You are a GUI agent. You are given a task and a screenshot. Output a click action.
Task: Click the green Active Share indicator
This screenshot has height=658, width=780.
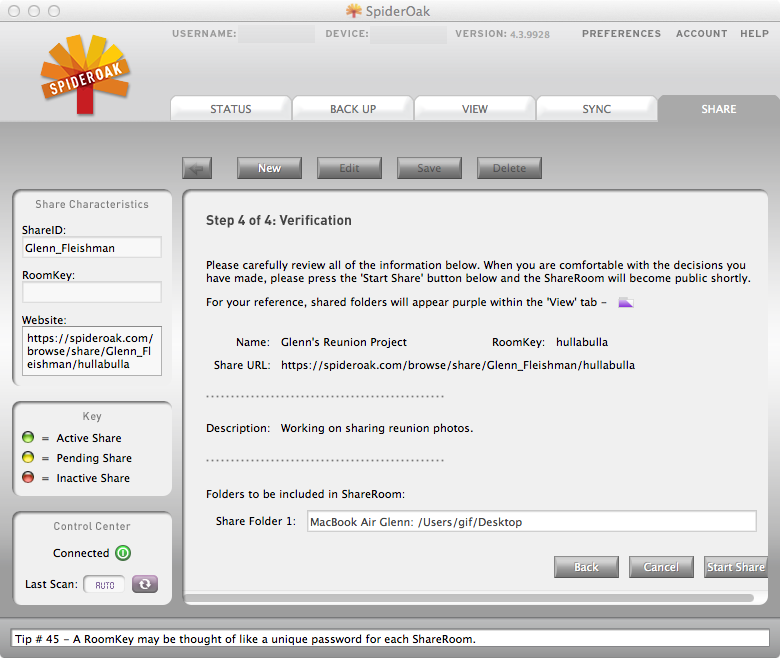click(x=28, y=438)
